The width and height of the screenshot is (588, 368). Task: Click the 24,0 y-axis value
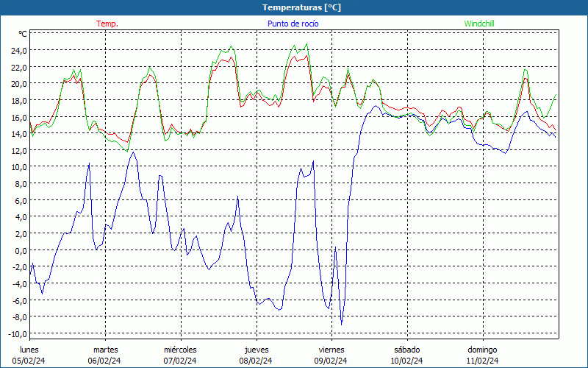tap(19, 50)
